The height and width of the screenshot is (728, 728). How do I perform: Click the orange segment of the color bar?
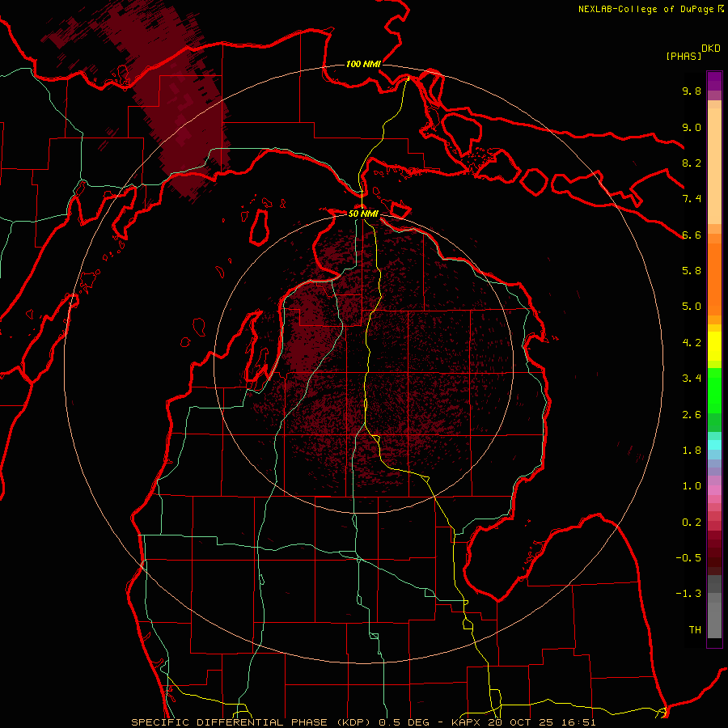tap(714, 280)
